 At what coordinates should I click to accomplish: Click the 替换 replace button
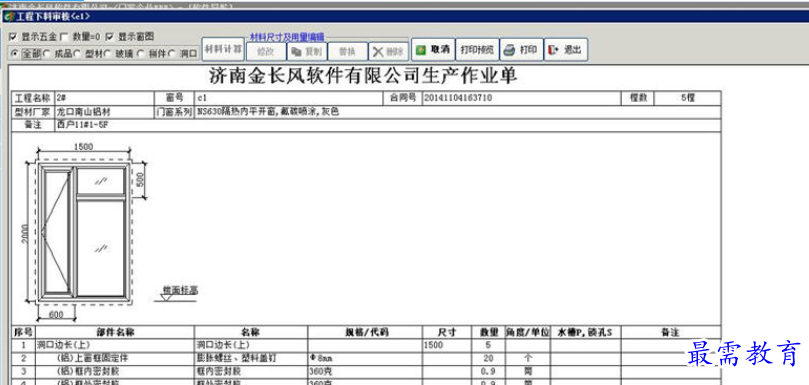coord(347,52)
